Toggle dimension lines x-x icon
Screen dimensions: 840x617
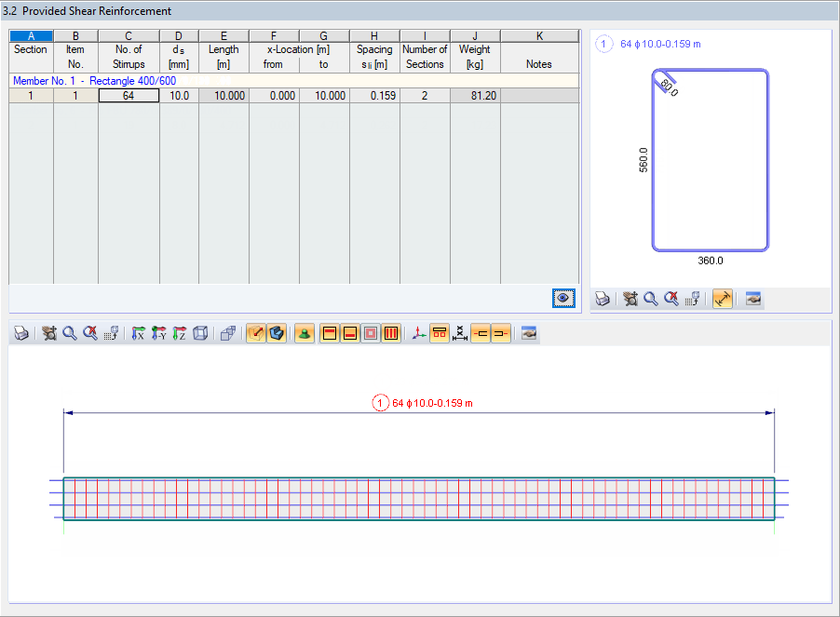click(460, 333)
